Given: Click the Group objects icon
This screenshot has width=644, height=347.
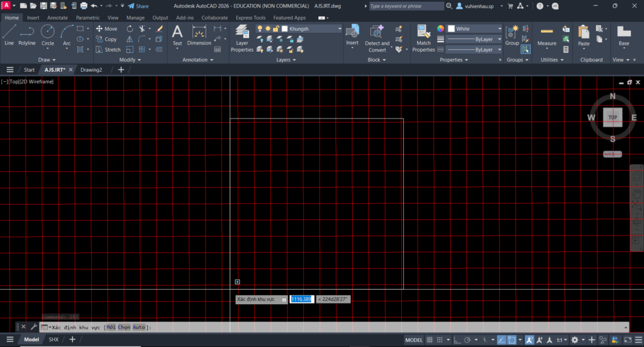Looking at the screenshot, I should 513,35.
